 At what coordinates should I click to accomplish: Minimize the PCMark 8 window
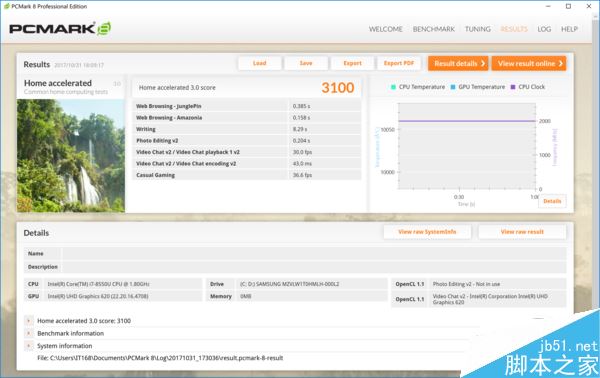pos(548,6)
